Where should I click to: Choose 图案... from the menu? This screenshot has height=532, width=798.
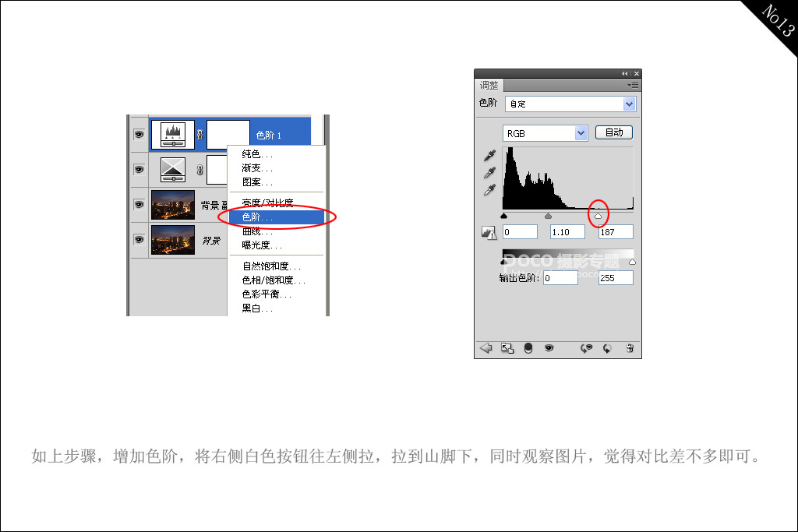tap(277, 182)
